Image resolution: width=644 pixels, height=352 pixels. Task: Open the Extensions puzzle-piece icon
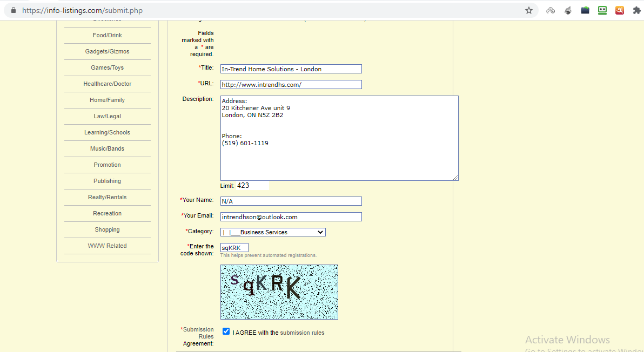636,10
